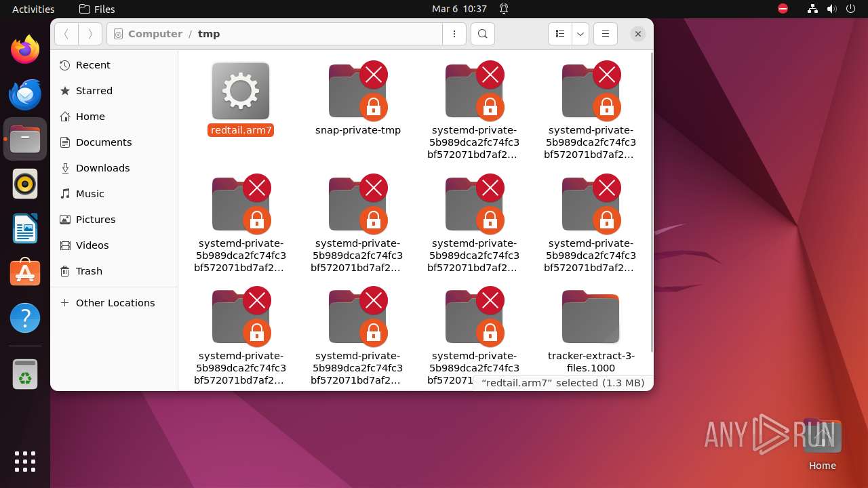Go forward with the right arrow button
Image resolution: width=868 pixels, height=488 pixels.
coord(90,34)
